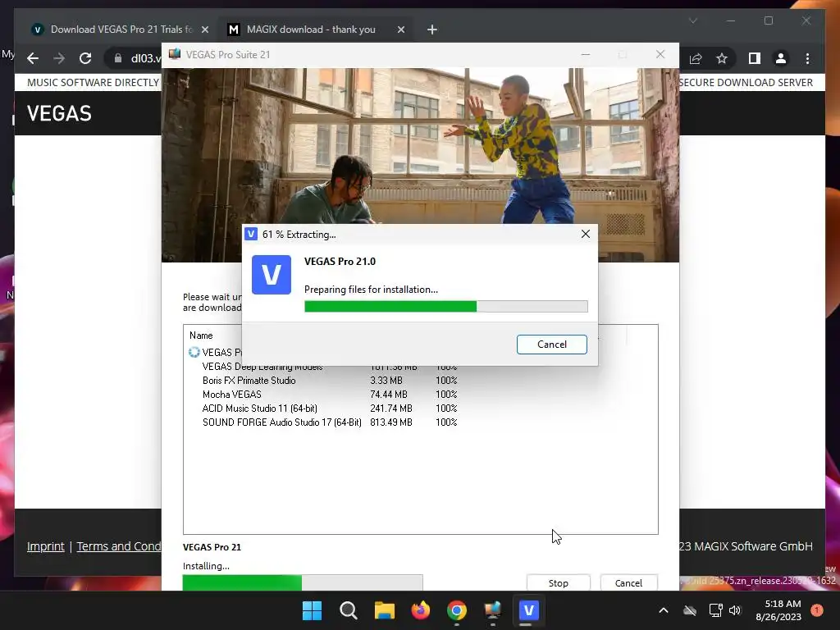
Task: Open Windows Start menu
Action: tap(312, 610)
